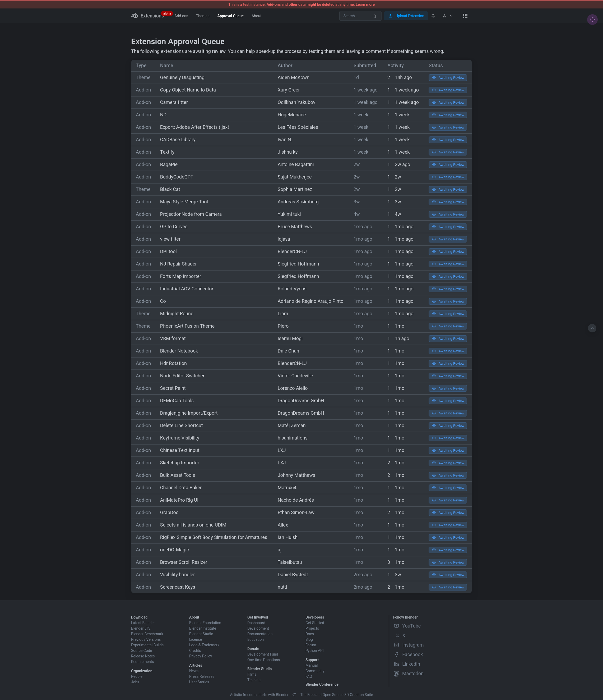Image resolution: width=603 pixels, height=700 pixels.
Task: Click the Instagram icon in footer
Action: click(x=396, y=645)
